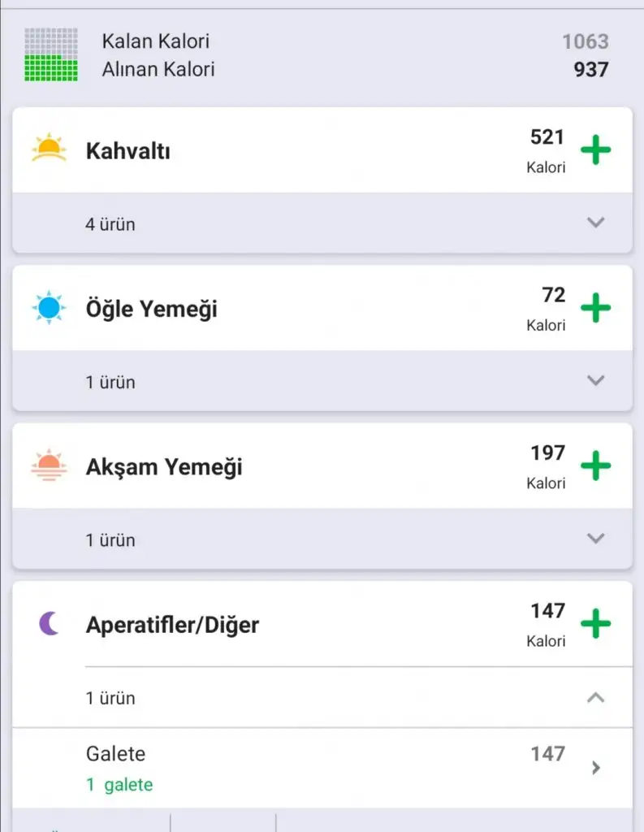Tap the sunrise icon beside Kahvaltı
Image resolution: width=644 pixels, height=832 pixels.
(x=49, y=149)
